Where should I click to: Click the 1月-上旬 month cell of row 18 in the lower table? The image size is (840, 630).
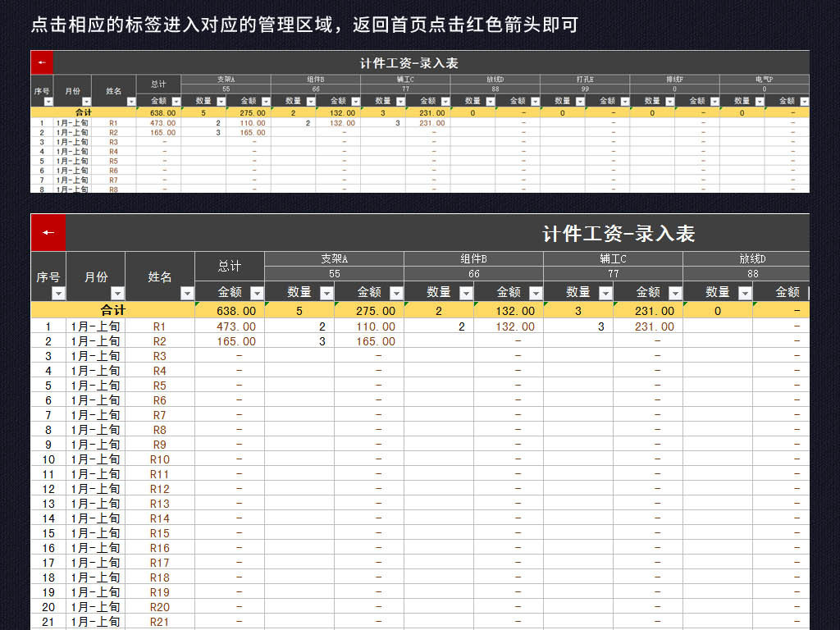point(95,577)
